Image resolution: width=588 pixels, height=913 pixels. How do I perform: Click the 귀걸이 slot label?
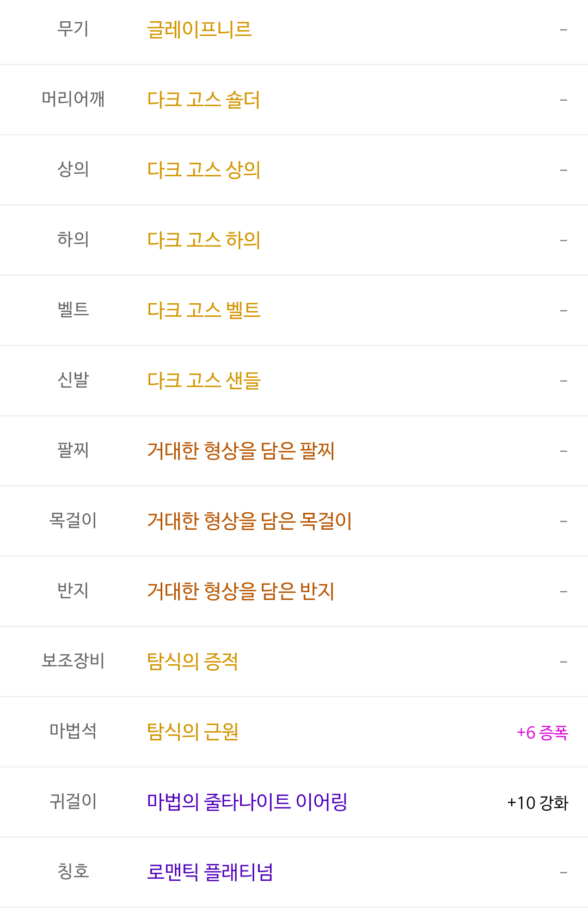(x=73, y=801)
